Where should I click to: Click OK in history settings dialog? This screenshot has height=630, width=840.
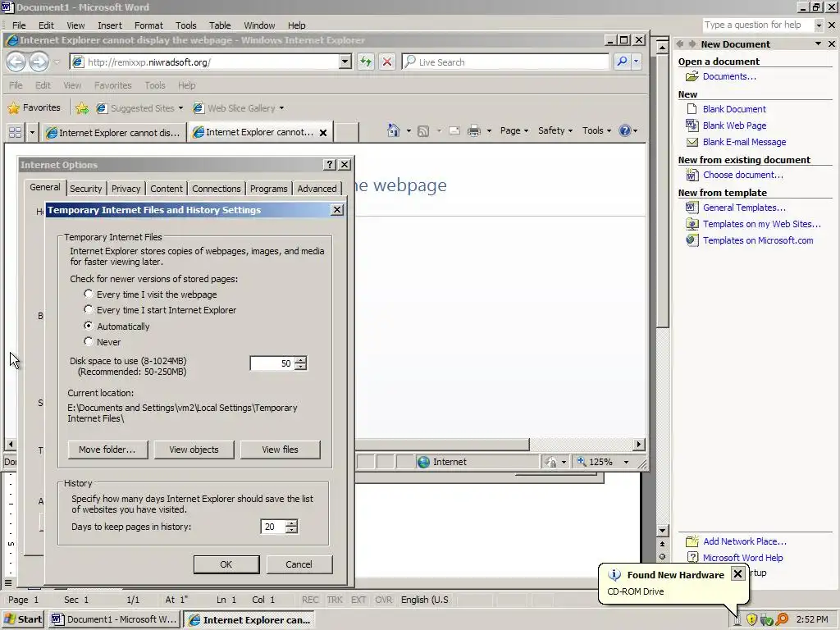226,564
